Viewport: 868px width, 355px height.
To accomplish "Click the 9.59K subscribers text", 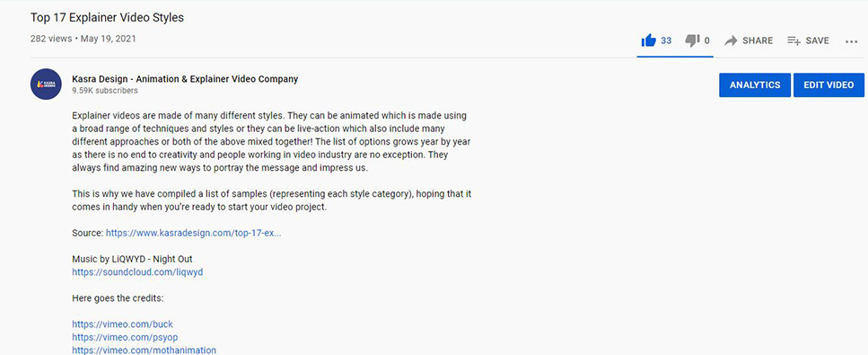I will pyautogui.click(x=105, y=91).
